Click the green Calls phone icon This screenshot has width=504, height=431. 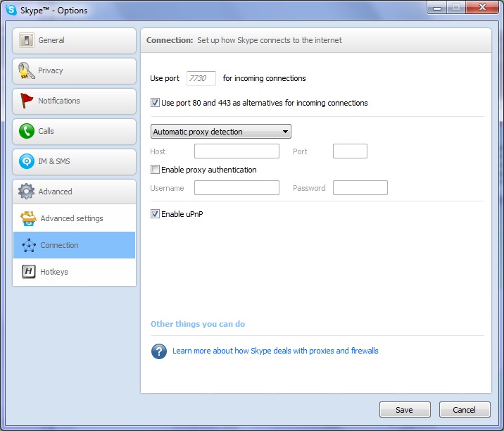pyautogui.click(x=26, y=131)
